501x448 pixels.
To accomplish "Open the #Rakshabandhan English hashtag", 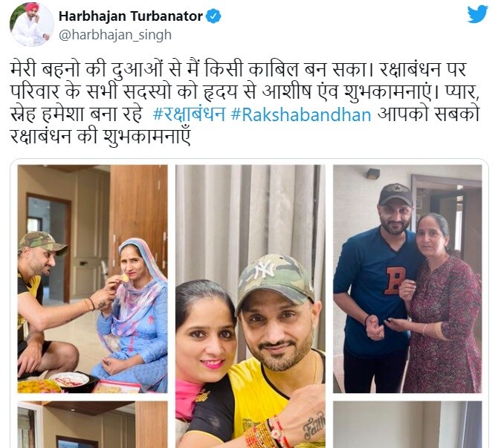I will point(301,114).
